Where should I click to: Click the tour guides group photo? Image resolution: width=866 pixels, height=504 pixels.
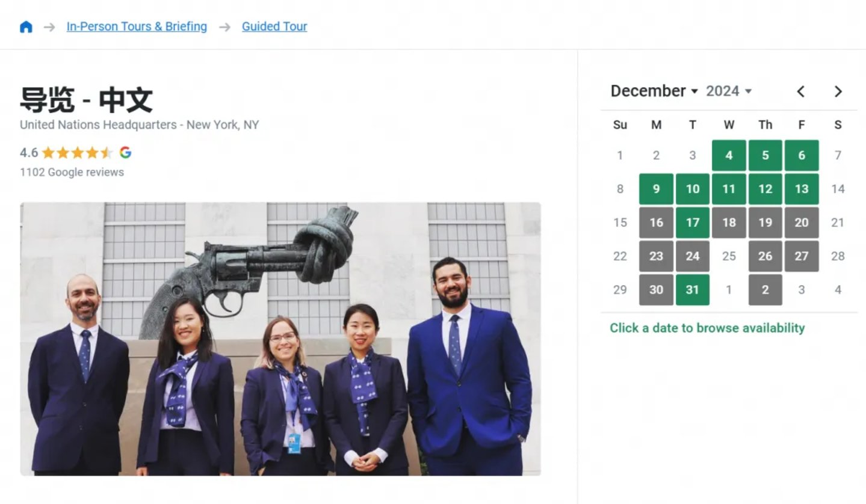point(280,339)
